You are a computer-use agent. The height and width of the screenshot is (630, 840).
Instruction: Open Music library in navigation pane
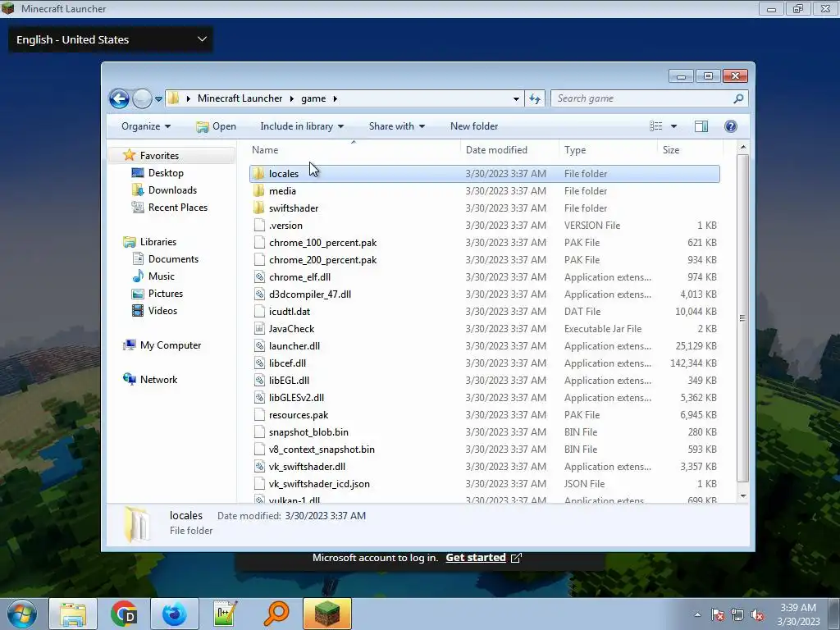coord(161,276)
